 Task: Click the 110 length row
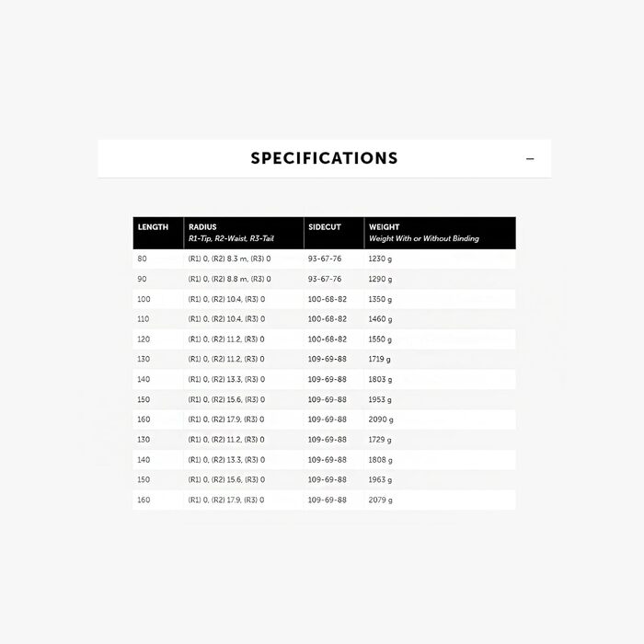(325, 319)
